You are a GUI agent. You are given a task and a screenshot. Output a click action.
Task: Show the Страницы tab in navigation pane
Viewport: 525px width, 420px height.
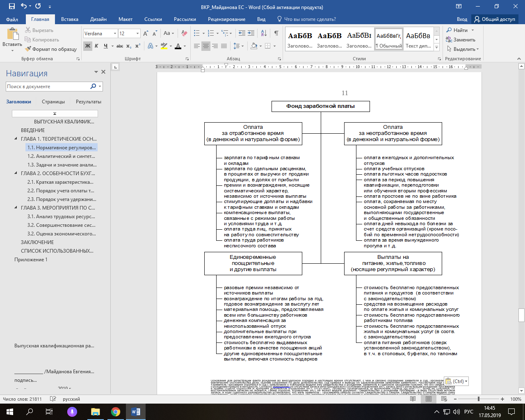click(x=53, y=102)
